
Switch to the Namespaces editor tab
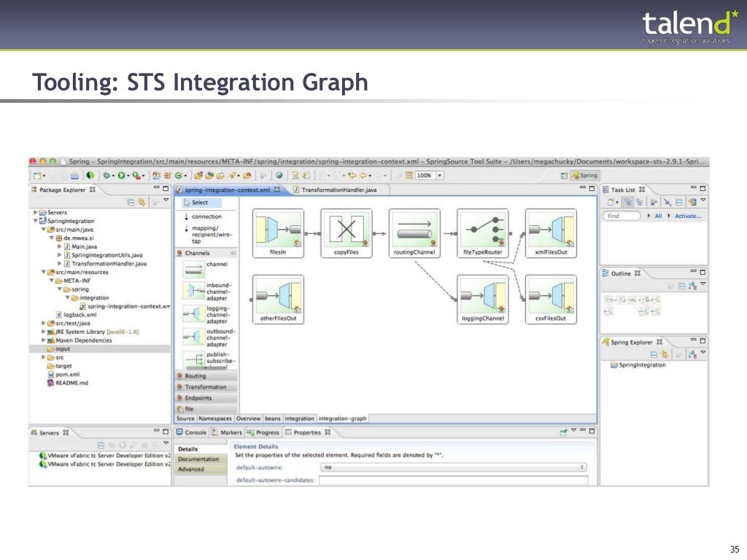[x=215, y=419]
